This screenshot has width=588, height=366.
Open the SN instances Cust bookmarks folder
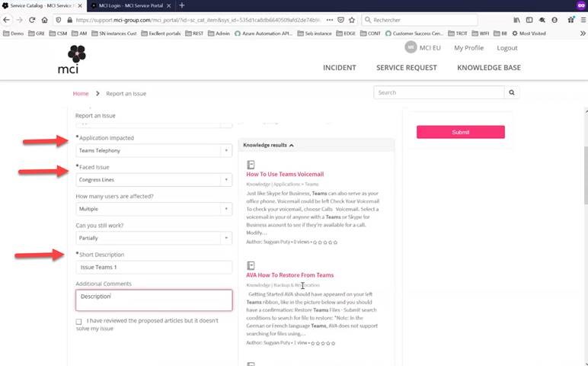[113, 34]
